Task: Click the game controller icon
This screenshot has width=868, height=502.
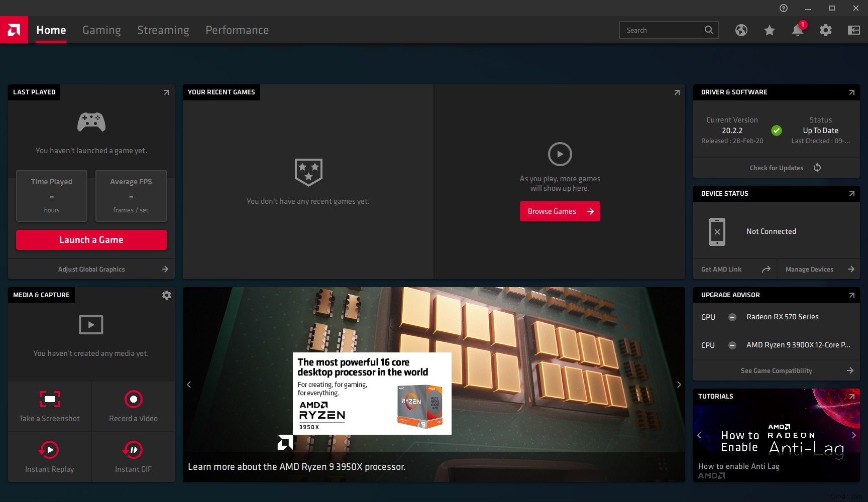Action: 91,122
